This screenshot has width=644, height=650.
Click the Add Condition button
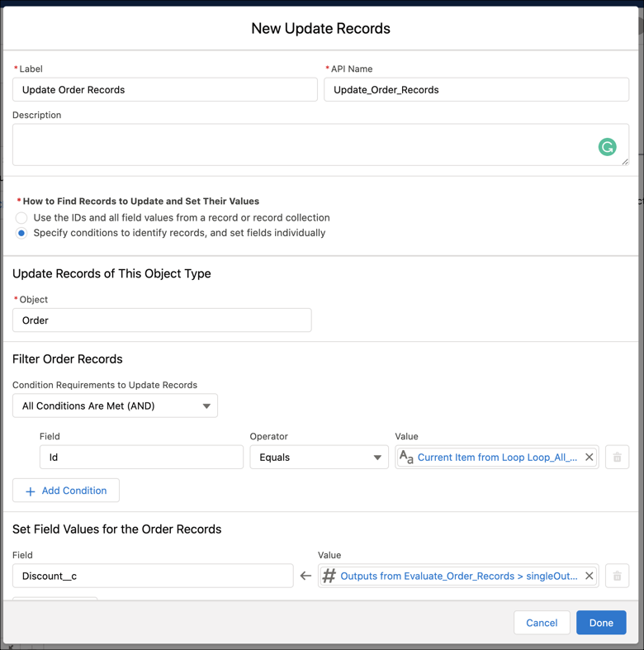[66, 490]
